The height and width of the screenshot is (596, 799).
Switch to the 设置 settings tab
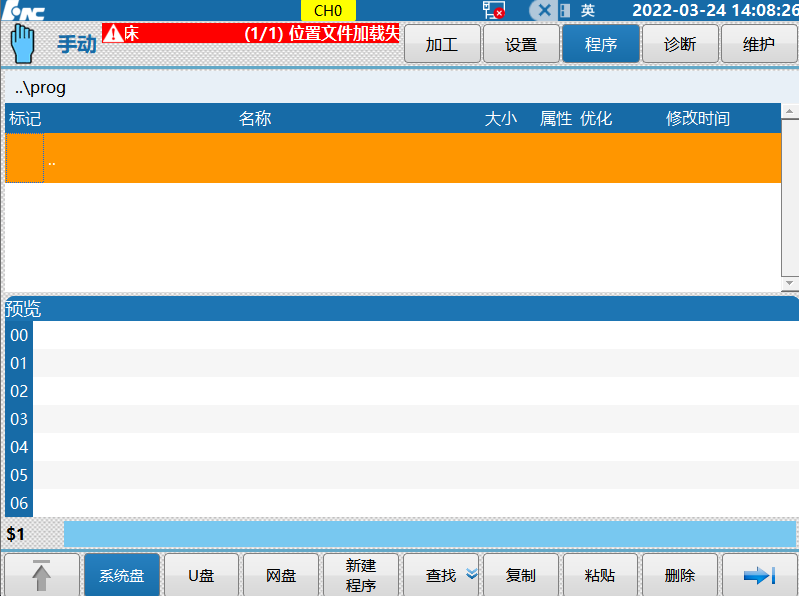tap(521, 44)
